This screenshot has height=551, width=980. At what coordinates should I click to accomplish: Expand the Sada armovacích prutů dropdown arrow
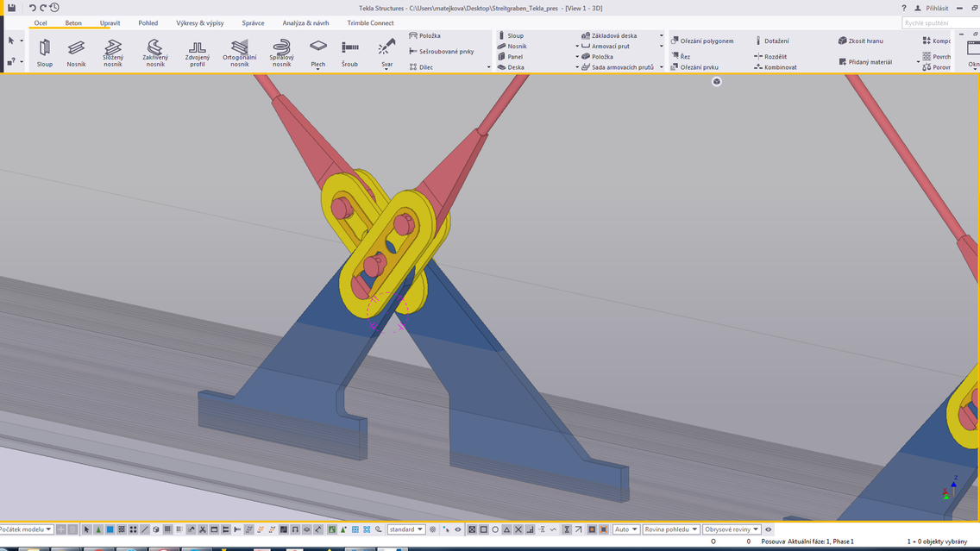[662, 67]
